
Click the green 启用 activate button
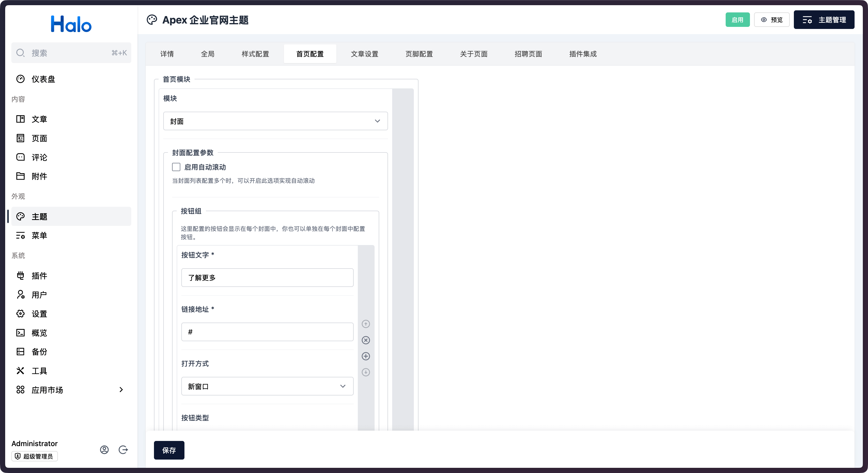[738, 20]
